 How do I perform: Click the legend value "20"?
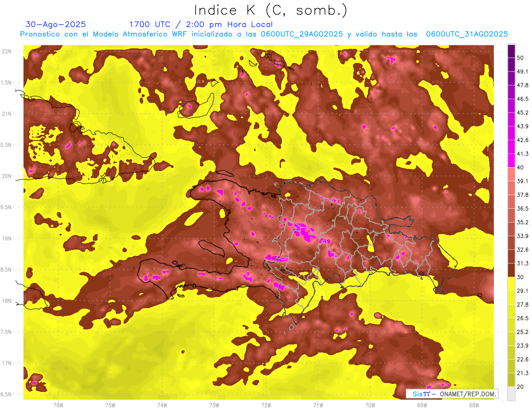(520, 387)
